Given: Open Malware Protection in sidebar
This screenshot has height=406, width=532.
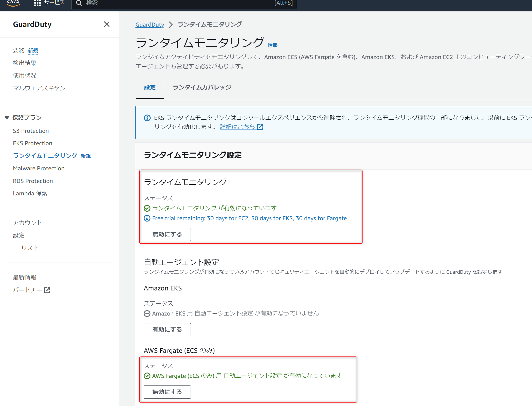Looking at the screenshot, I should pyautogui.click(x=39, y=168).
